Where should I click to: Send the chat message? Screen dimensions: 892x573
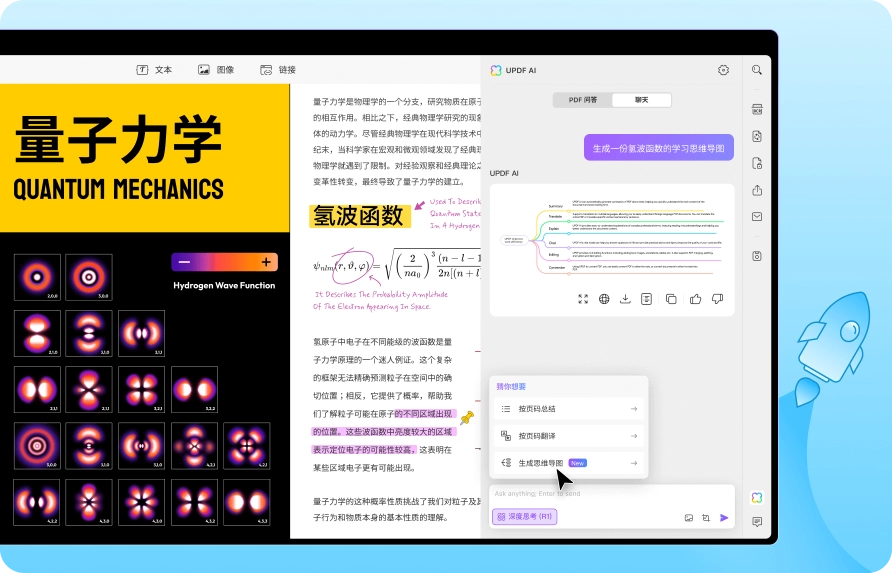724,518
